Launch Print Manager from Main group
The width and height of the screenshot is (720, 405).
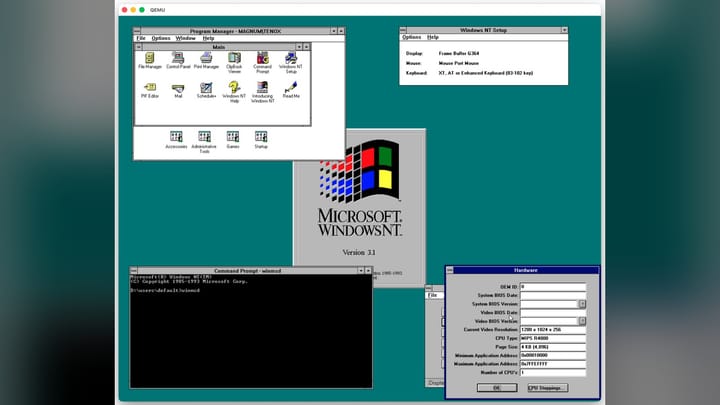206,60
